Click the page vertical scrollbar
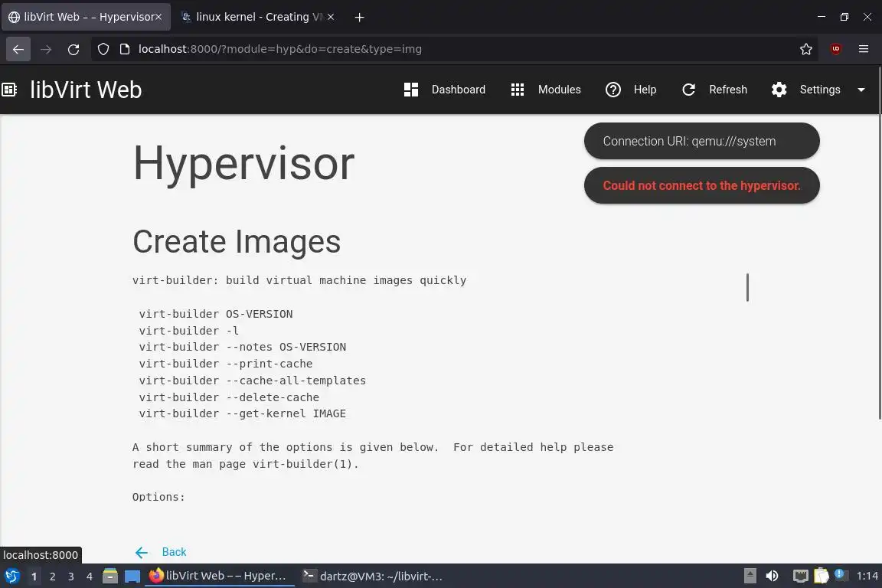Screen dimensions: 882x588 (880, 242)
